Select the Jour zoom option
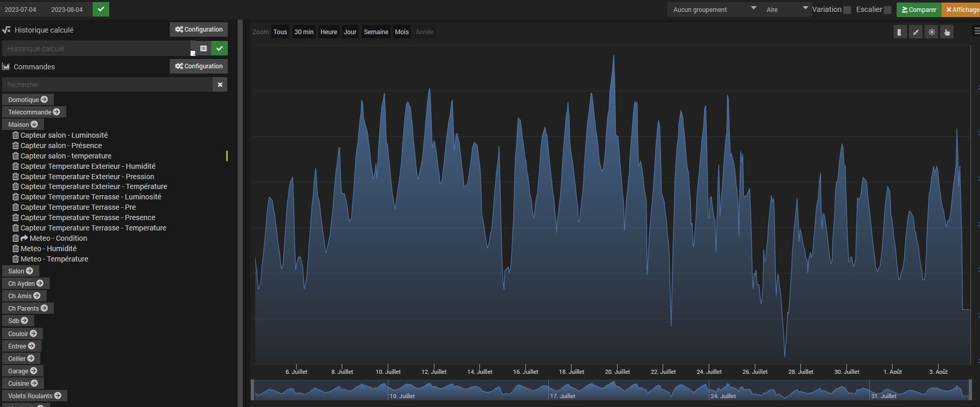This screenshot has height=407, width=980. (x=350, y=32)
